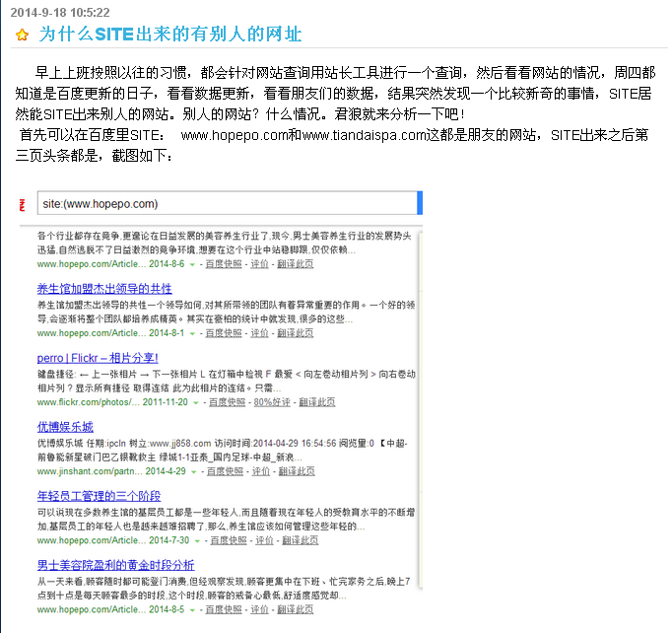Click 评价 on the 2014-7-30 result
The image size is (672, 633).
tap(264, 540)
